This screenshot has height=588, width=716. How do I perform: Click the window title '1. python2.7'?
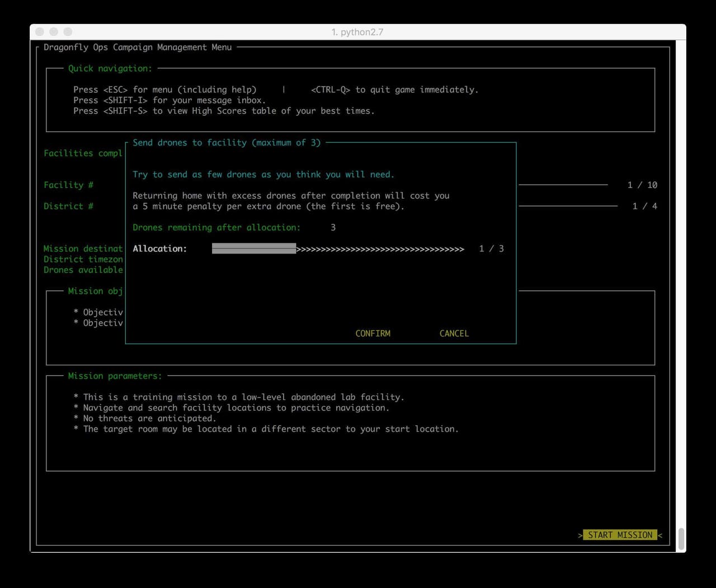[x=357, y=32]
